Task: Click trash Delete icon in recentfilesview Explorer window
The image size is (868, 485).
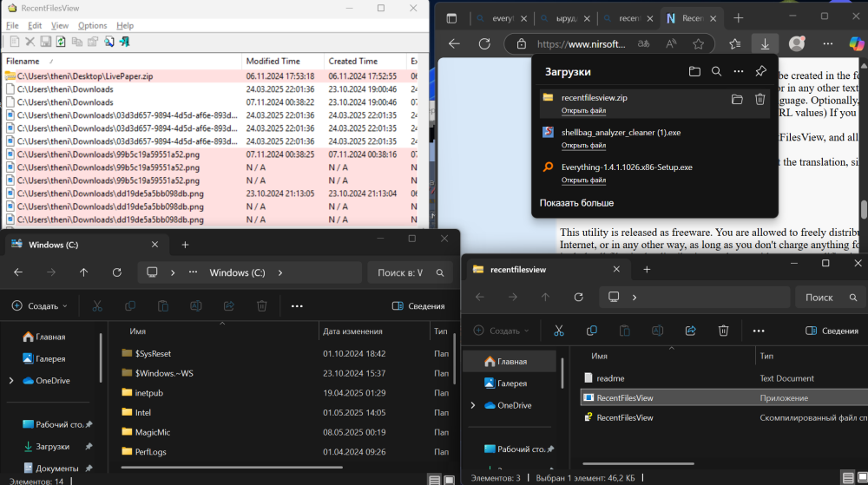Action: click(723, 331)
